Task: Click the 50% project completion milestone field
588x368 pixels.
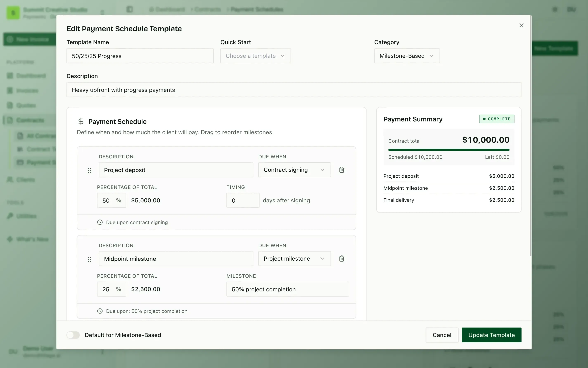Action: (x=288, y=289)
